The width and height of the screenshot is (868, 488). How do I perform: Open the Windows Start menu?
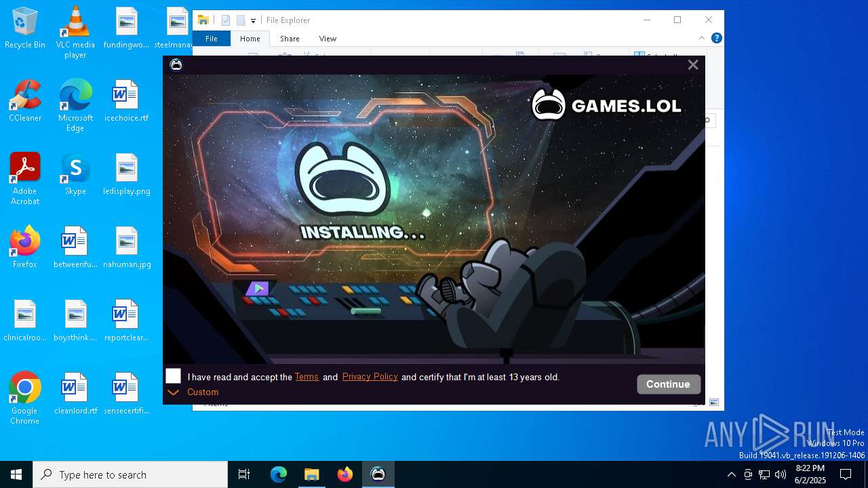tap(16, 474)
